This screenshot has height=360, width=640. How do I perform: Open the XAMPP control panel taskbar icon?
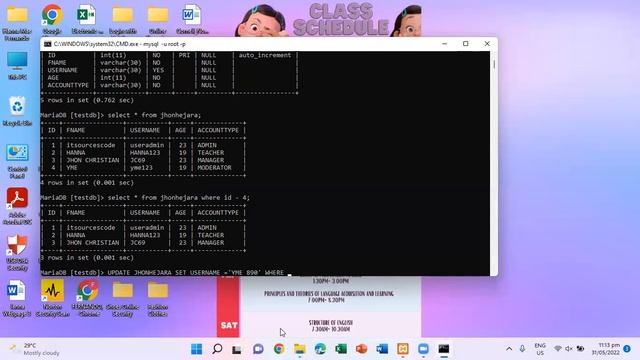tap(403, 349)
